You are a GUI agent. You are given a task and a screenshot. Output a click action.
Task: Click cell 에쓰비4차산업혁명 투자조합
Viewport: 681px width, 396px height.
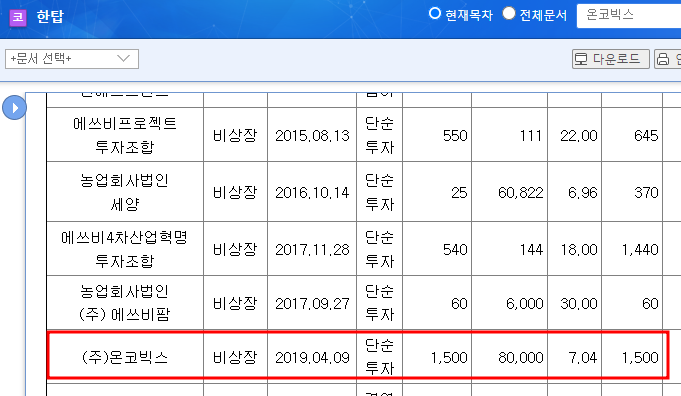125,249
